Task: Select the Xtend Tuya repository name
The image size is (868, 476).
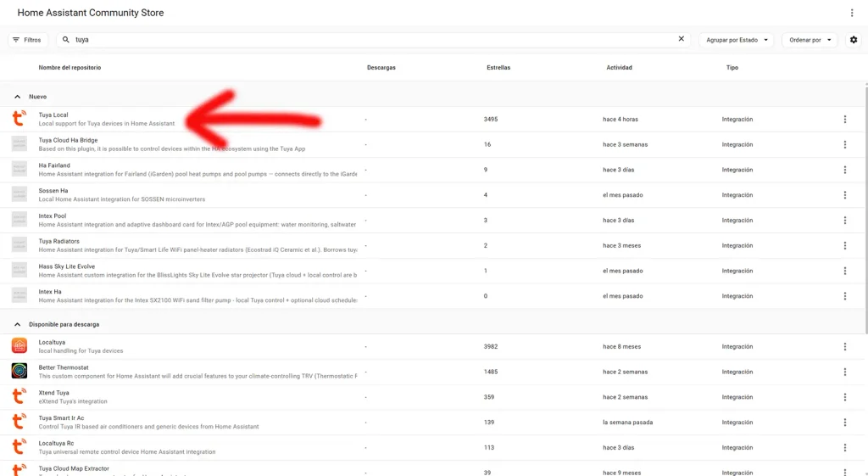Action: coord(53,393)
